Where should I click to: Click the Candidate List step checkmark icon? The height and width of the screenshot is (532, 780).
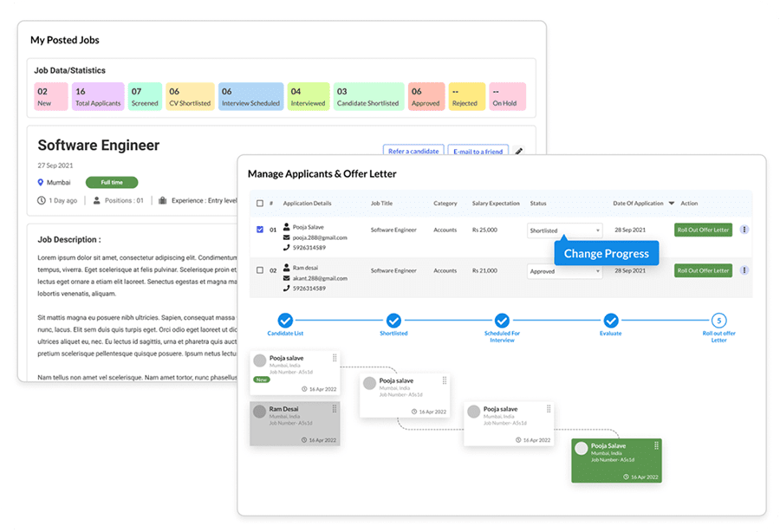(285, 321)
